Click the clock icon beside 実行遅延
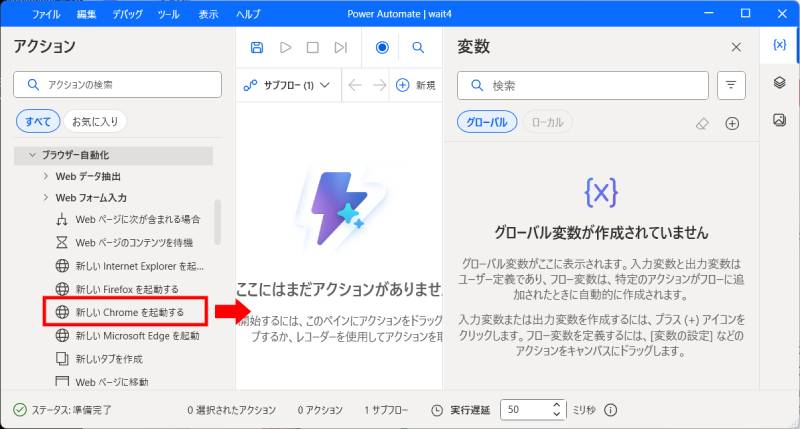 (437, 410)
